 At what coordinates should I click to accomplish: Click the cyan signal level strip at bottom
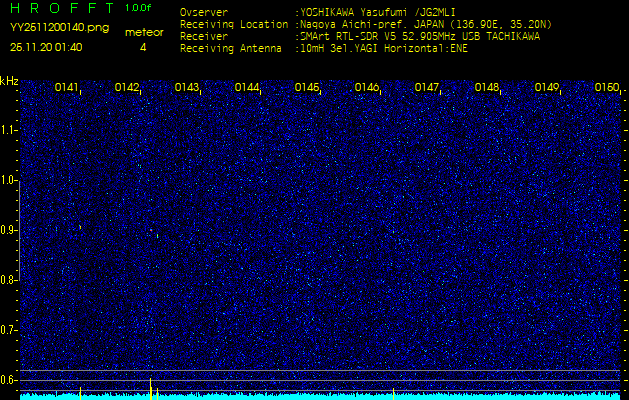pyautogui.click(x=320, y=396)
